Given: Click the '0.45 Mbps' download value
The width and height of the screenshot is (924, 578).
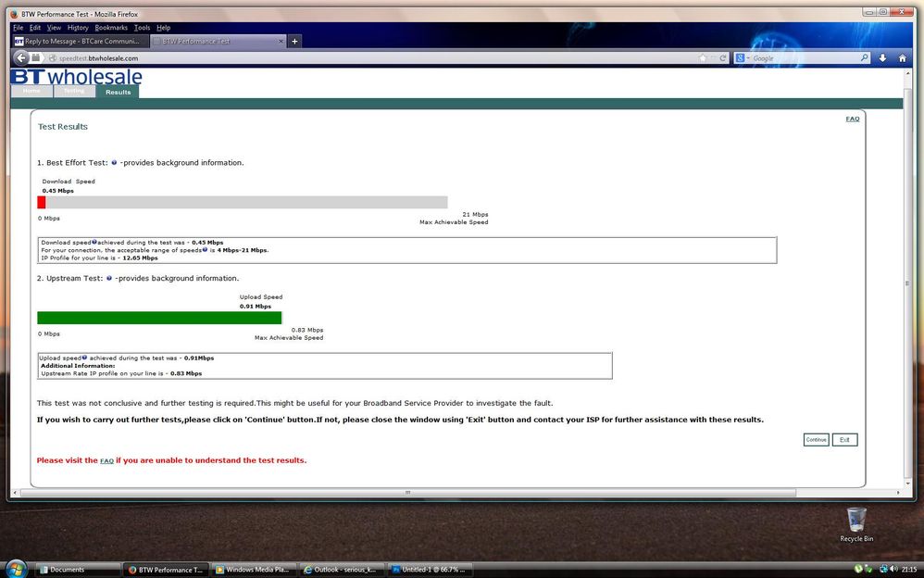Looking at the screenshot, I should (x=57, y=191).
